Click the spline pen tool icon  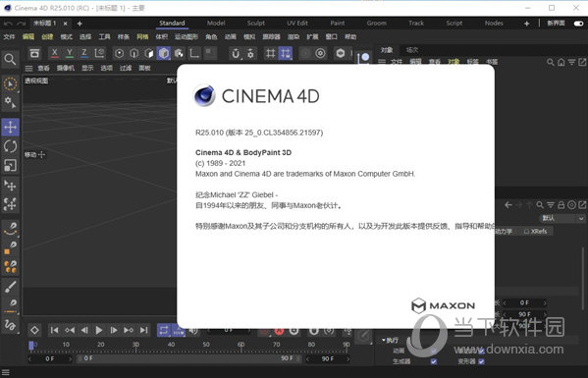pos(10,229)
